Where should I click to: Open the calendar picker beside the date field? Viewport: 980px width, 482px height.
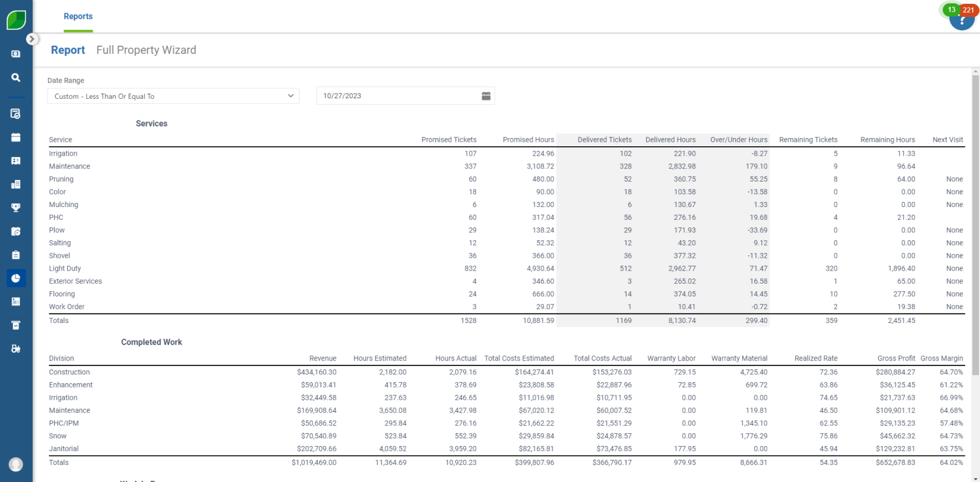[x=486, y=96]
